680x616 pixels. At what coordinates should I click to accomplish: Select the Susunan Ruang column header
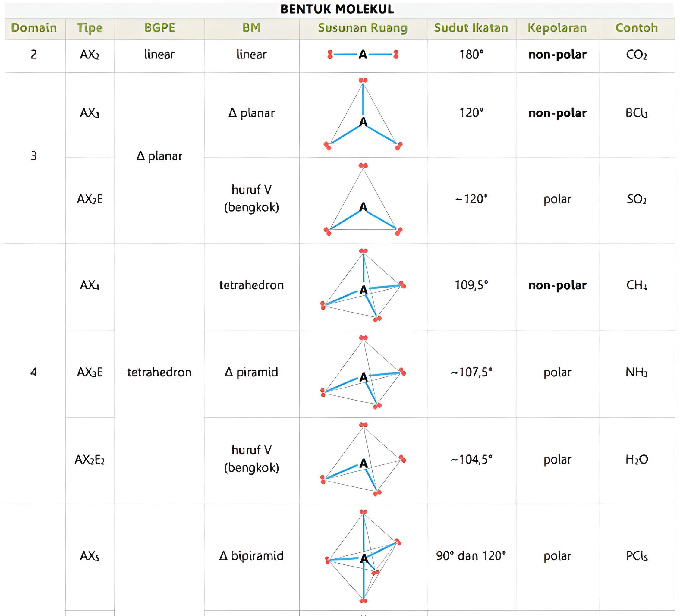(x=363, y=28)
